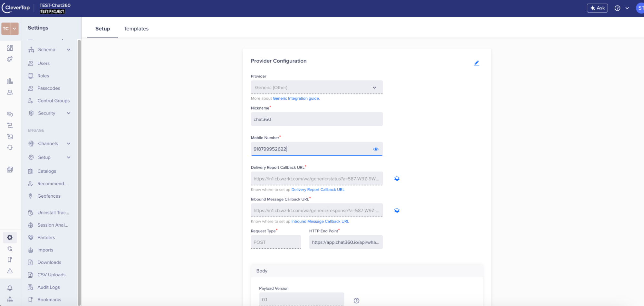Open the Delivery Report Callback URL link

pos(318,190)
